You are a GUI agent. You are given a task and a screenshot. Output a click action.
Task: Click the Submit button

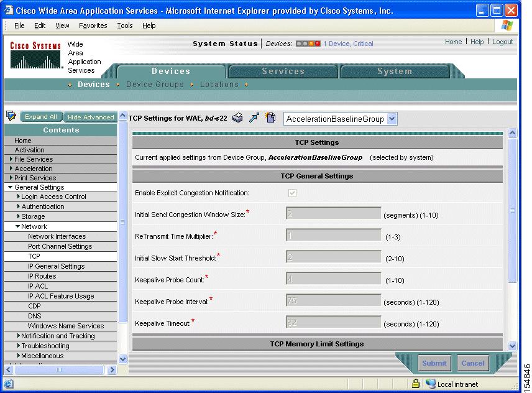[x=434, y=363]
